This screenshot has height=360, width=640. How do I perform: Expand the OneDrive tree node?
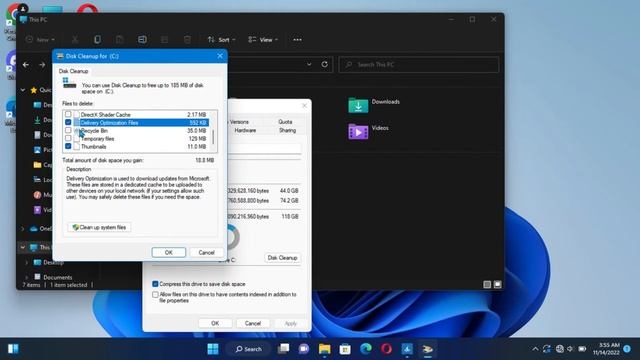click(23, 229)
